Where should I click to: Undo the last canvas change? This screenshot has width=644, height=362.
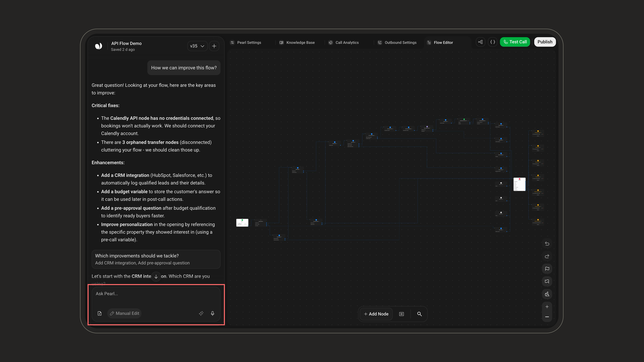(x=547, y=244)
